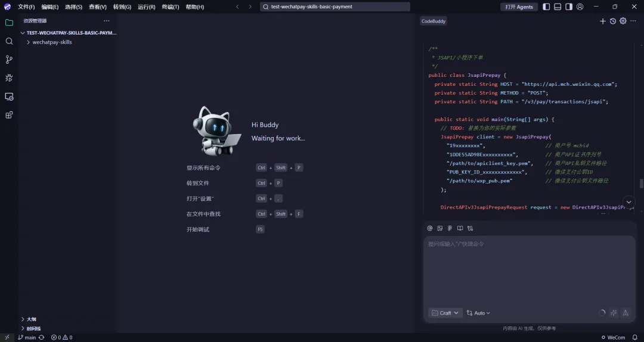
Task: Click the main branch in status bar
Action: tap(27, 337)
